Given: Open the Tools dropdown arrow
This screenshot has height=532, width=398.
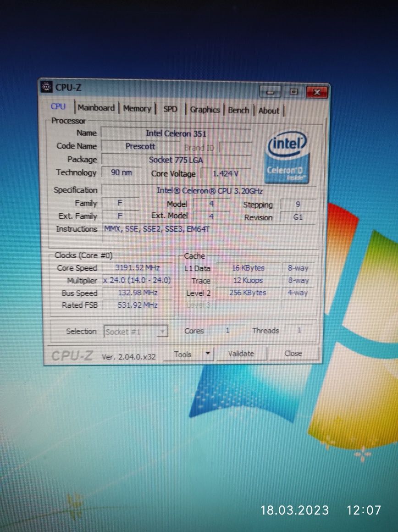Looking at the screenshot, I should (x=208, y=354).
